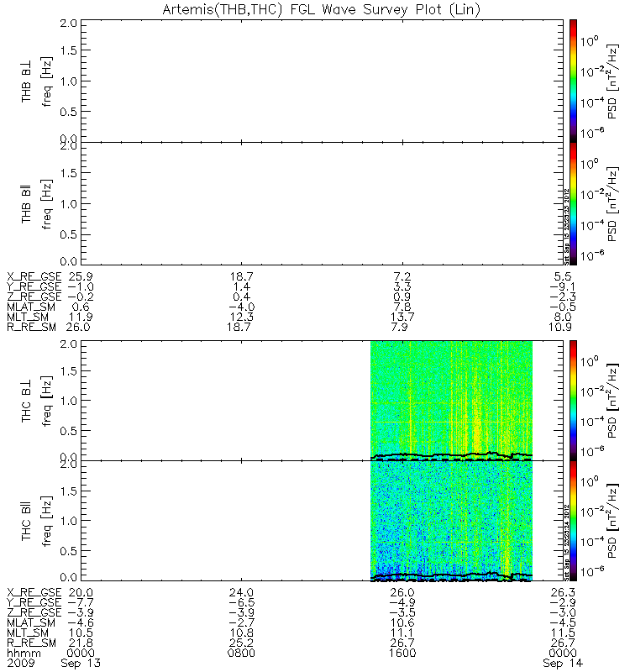Click the black cyclotron frequency line in THC B-perpendicular

pos(451,454)
